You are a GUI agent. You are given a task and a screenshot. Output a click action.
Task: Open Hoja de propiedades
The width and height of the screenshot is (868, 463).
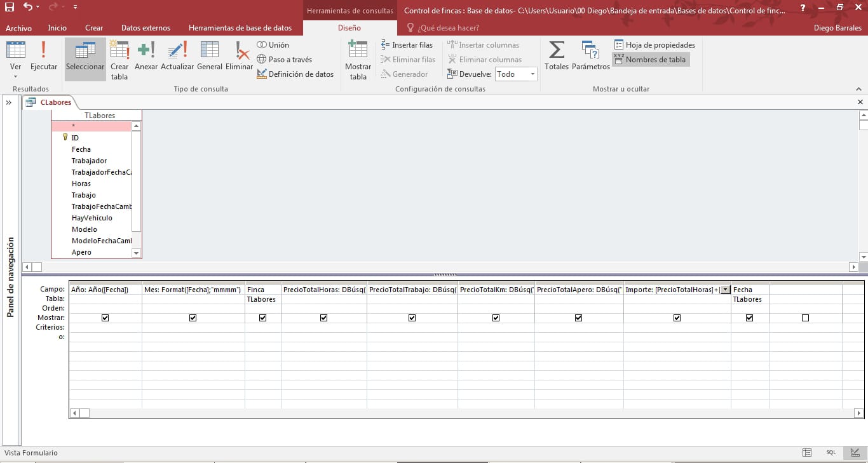point(655,45)
